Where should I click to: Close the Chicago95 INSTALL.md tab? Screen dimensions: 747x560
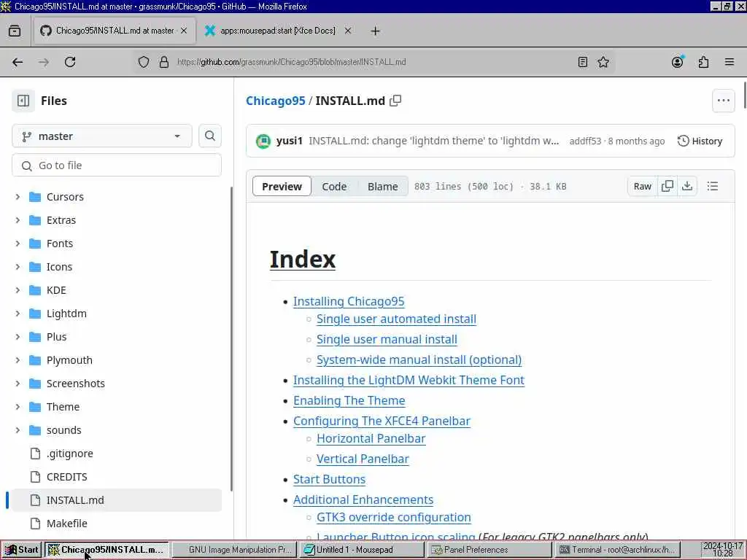tap(183, 31)
